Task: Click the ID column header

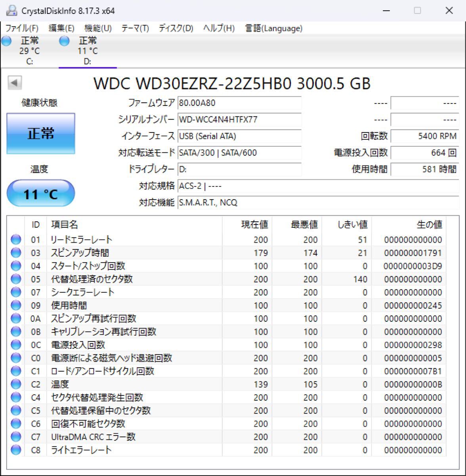Action: [36, 225]
